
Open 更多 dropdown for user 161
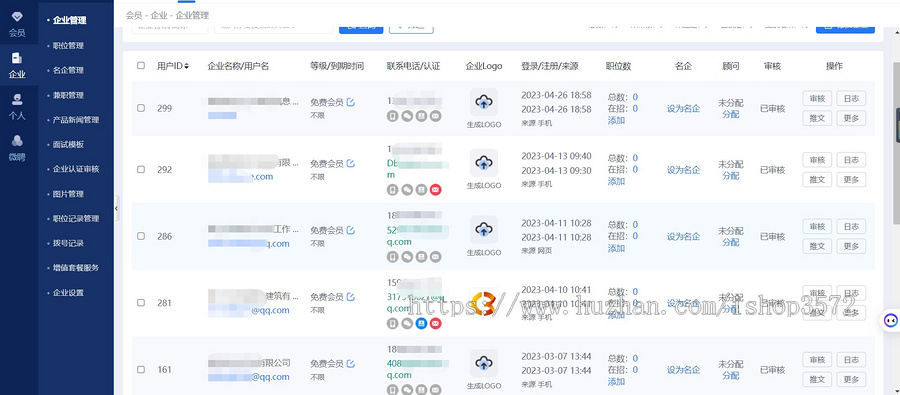851,379
